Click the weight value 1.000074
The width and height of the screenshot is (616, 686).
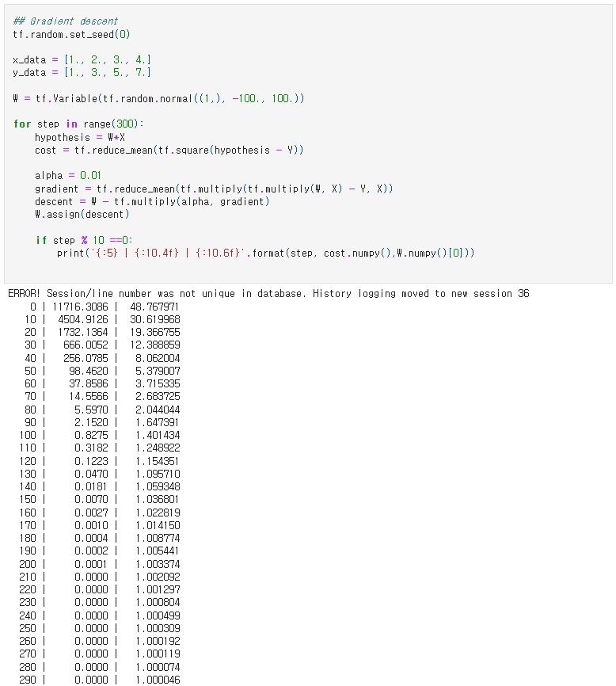pyautogui.click(x=158, y=667)
